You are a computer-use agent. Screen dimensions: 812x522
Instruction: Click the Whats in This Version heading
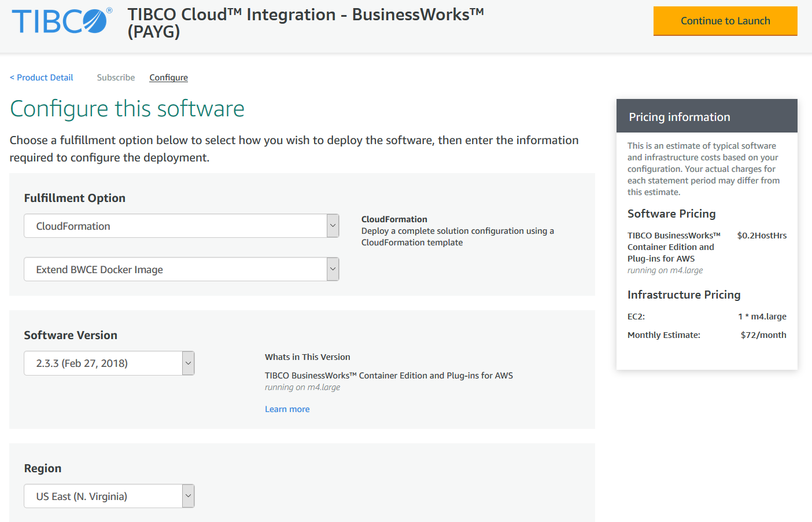click(307, 357)
